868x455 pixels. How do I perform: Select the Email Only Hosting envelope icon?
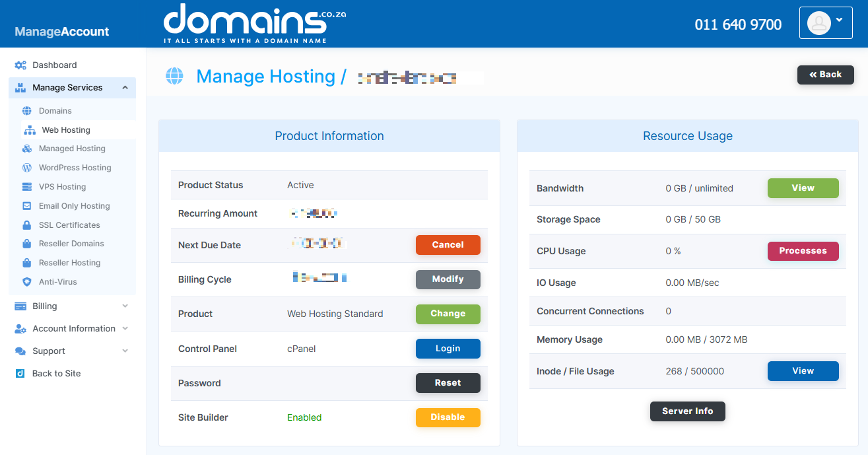pos(26,205)
